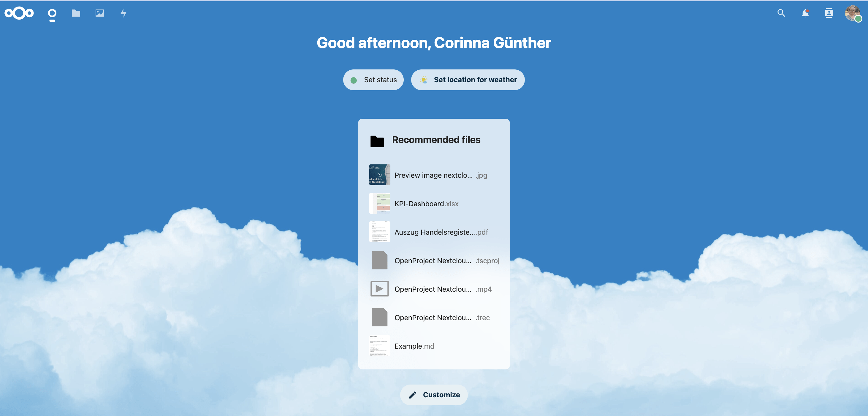The height and width of the screenshot is (416, 868).
Task: Click the Example.md file link
Action: (414, 346)
